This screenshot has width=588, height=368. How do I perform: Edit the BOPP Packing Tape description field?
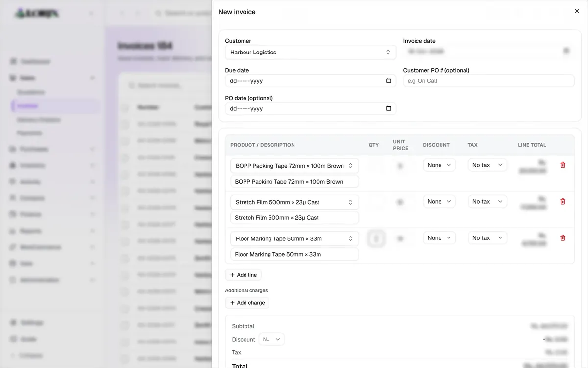coord(294,182)
